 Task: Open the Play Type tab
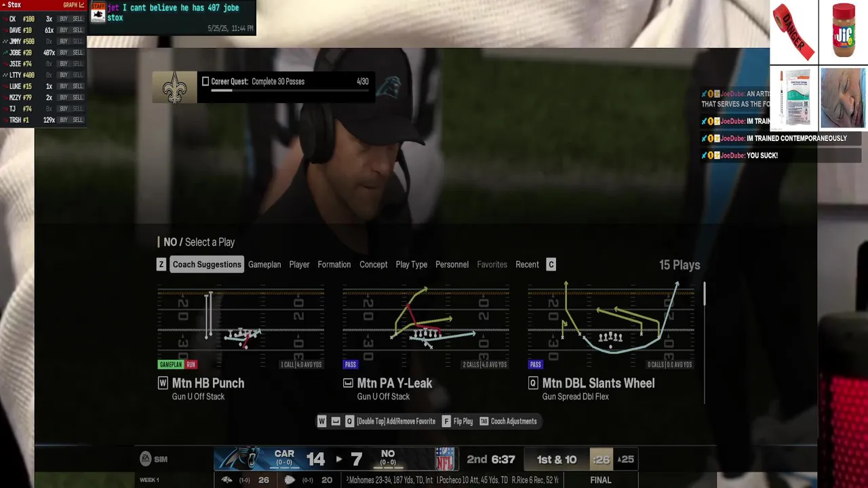point(412,264)
